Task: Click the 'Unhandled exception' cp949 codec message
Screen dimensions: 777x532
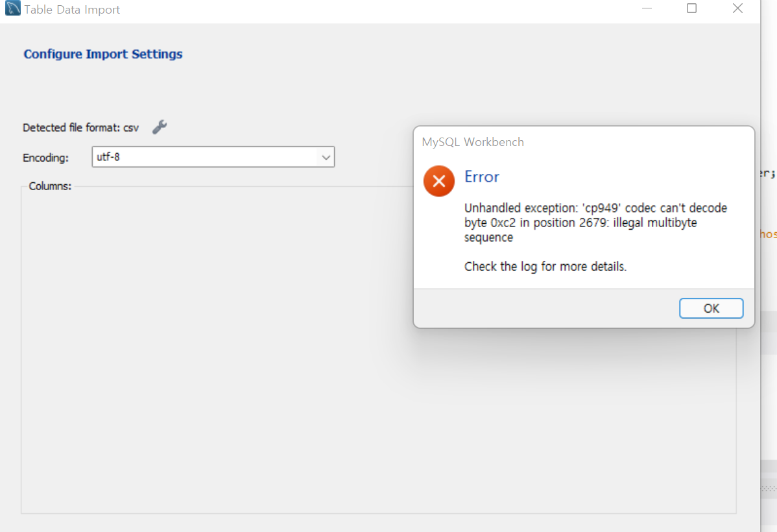Action: (595, 223)
